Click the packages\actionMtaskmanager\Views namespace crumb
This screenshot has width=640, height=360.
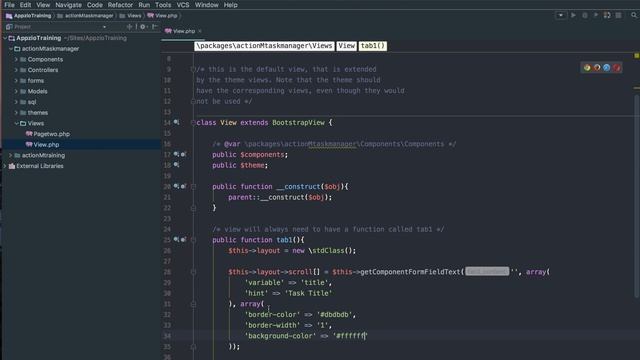click(264, 46)
